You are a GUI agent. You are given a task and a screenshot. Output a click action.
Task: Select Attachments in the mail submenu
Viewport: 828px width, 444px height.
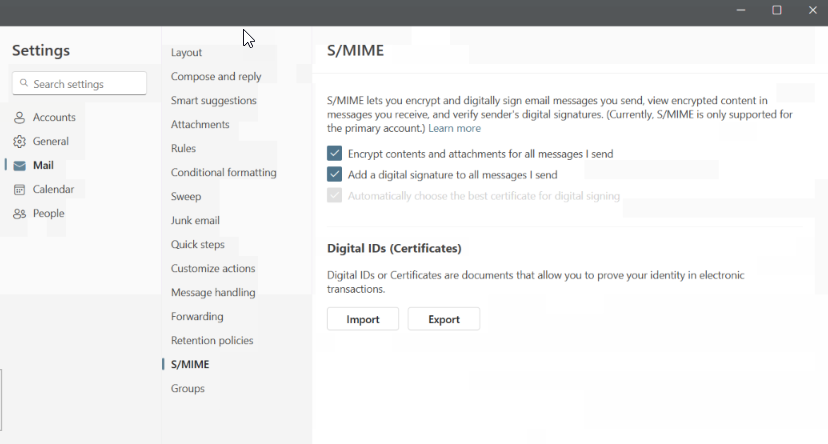coord(200,125)
